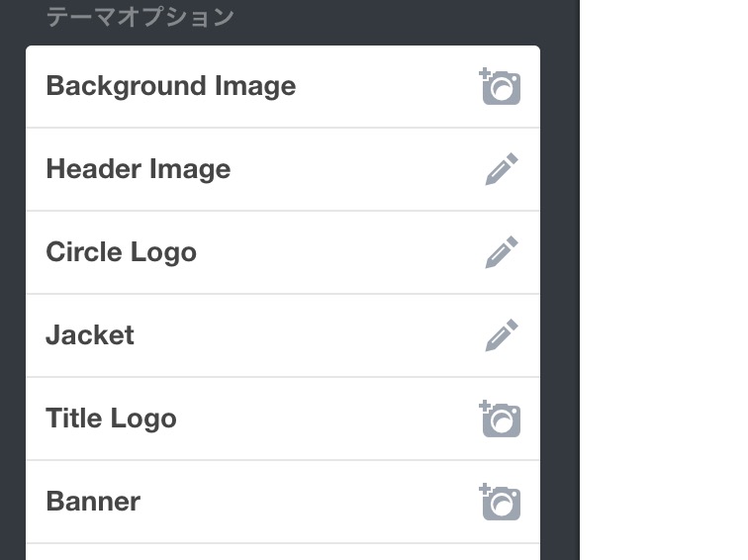
Task: Click the add-photo camera icon for Background Image
Action: (x=500, y=86)
